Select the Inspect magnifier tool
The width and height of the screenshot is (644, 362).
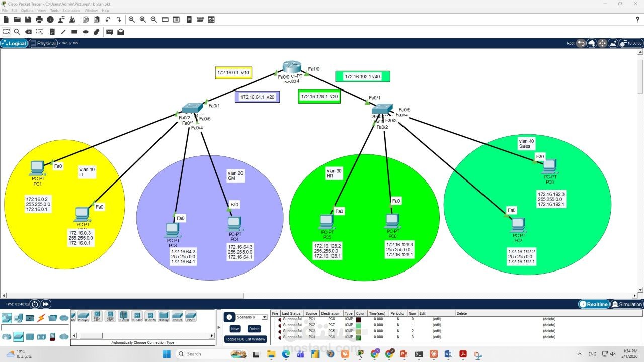click(x=17, y=32)
